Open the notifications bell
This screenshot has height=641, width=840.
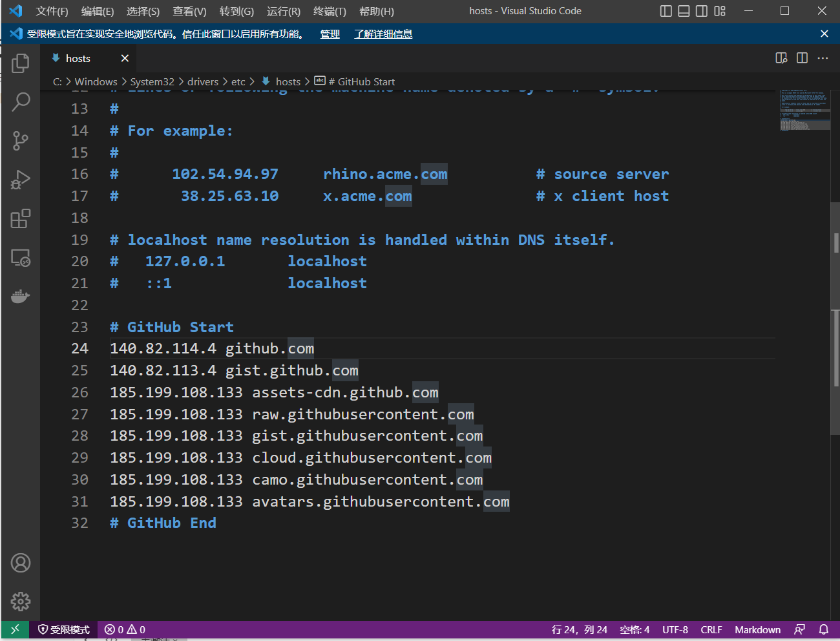tap(824, 629)
